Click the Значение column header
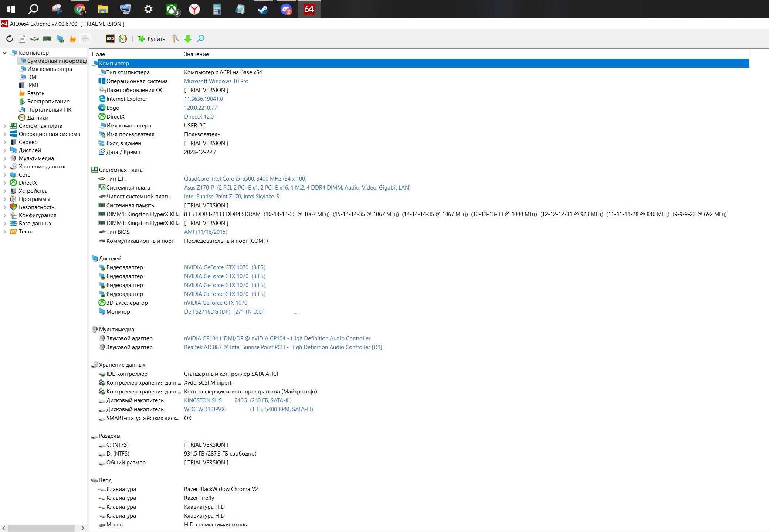The height and width of the screenshot is (532, 769). point(196,54)
